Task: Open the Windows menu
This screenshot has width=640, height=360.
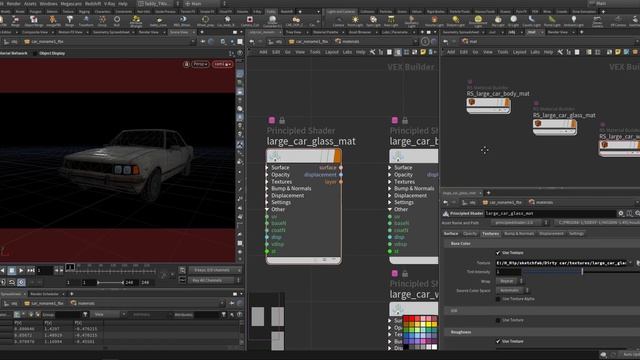Action: 49,4
